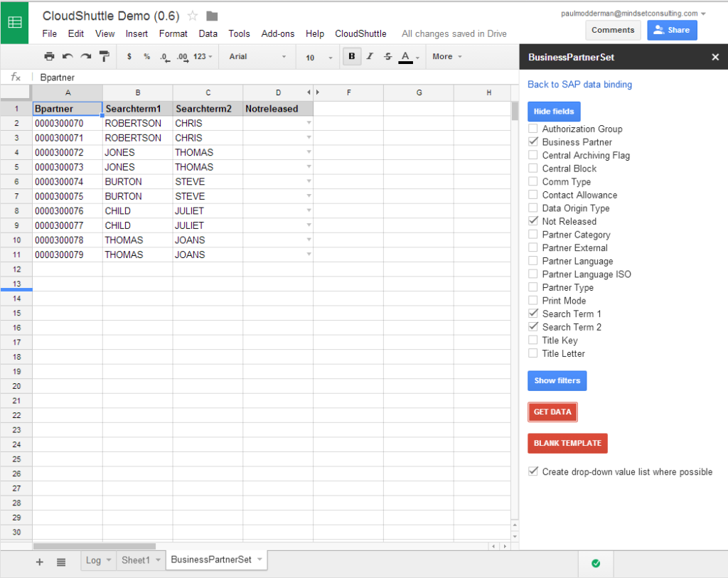The height and width of the screenshot is (578, 728).
Task: Undo the last action
Action: coord(68,57)
